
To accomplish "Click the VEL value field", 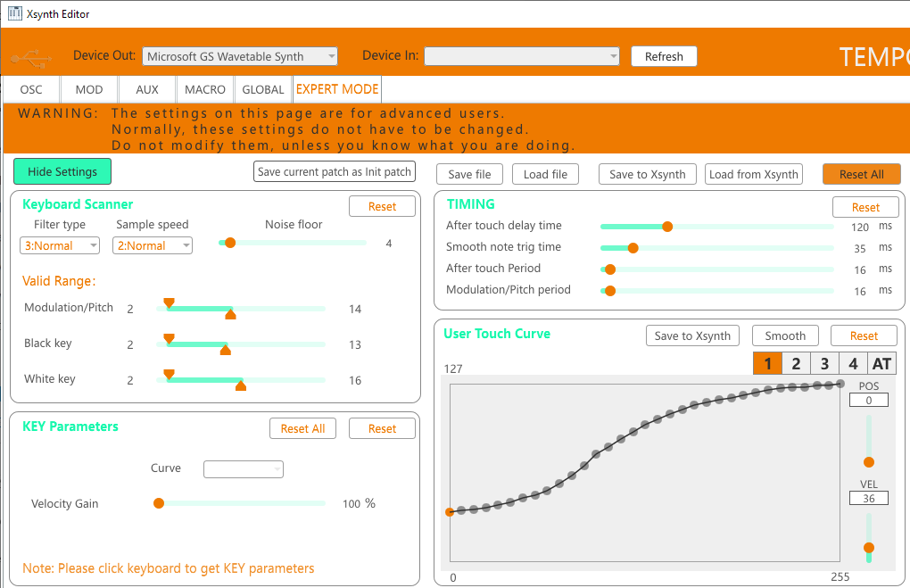I will [869, 498].
